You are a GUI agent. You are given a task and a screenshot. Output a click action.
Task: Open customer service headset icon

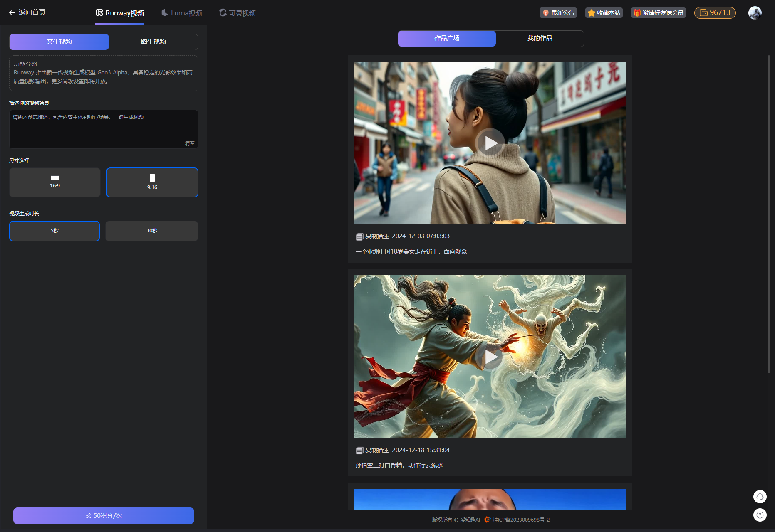(x=760, y=497)
